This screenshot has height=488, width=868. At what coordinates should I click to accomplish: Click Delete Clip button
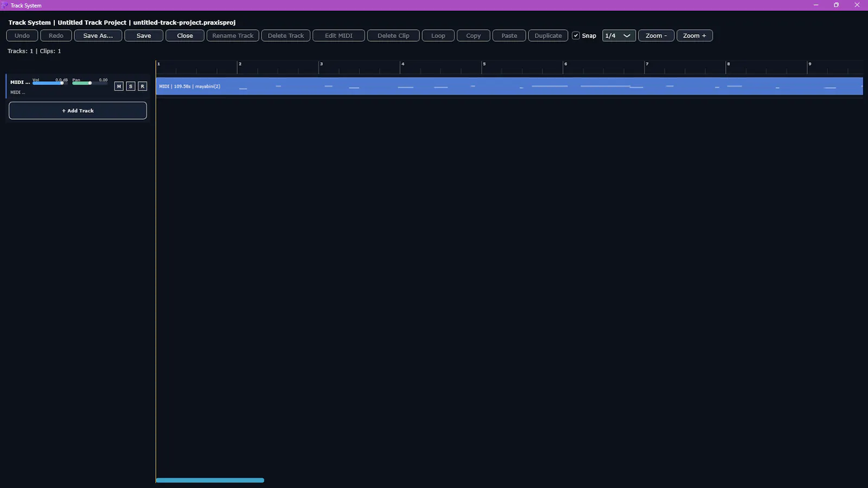coord(393,36)
